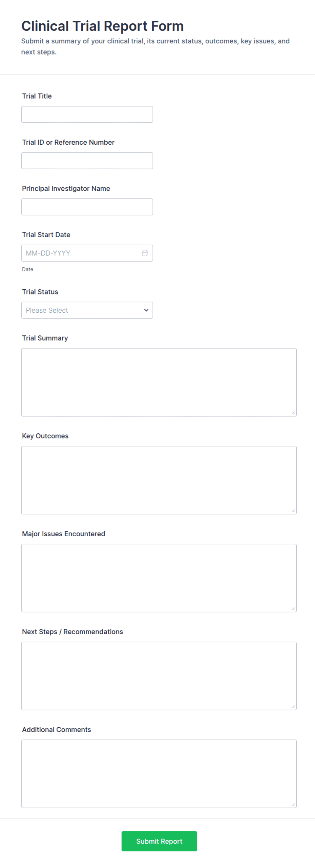
Task: Click Next Steps textarea resize grip
Action: point(293,706)
